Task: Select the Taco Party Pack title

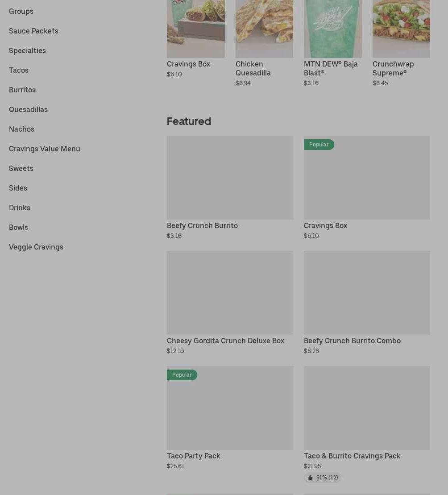Action: [x=193, y=456]
